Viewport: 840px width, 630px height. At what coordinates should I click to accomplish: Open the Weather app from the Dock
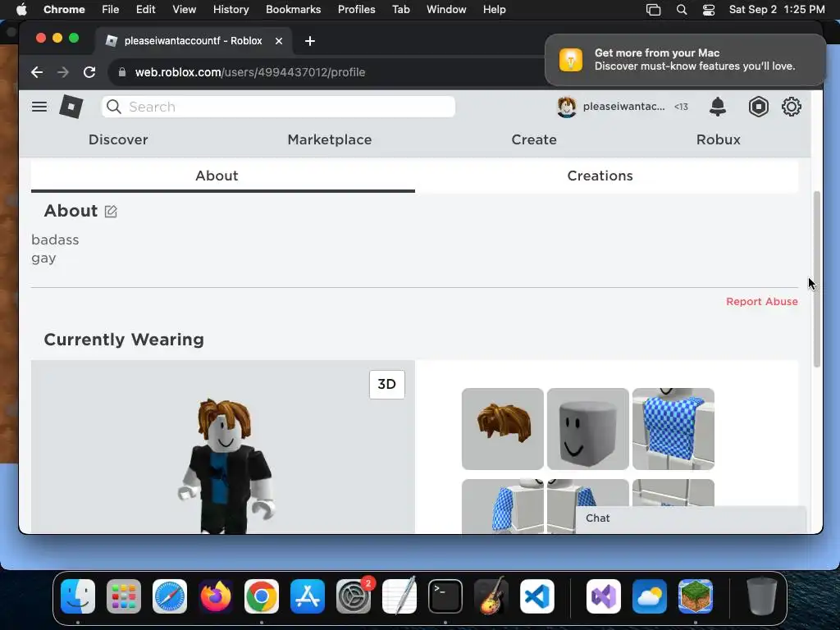[x=650, y=596]
